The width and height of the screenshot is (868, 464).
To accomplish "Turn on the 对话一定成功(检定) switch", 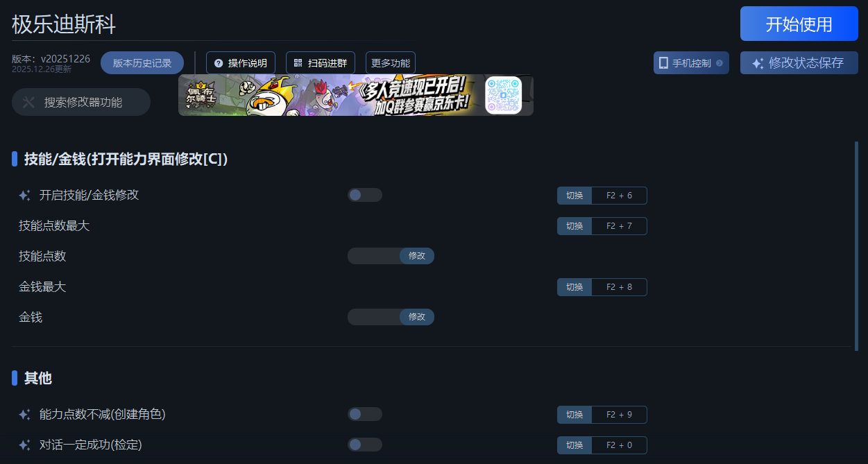I will pos(365,445).
